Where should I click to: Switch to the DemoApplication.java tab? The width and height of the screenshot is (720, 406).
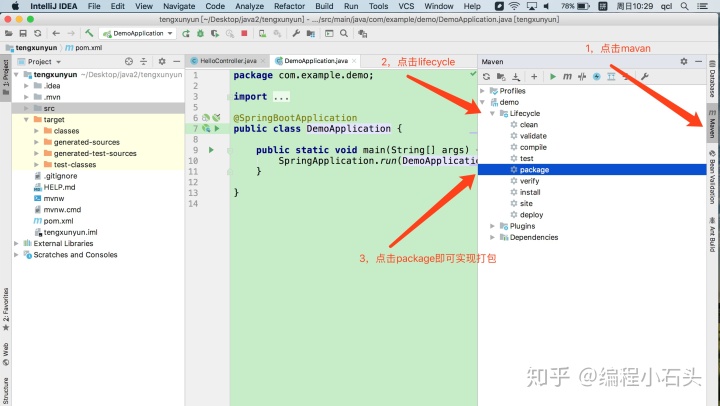click(x=316, y=61)
